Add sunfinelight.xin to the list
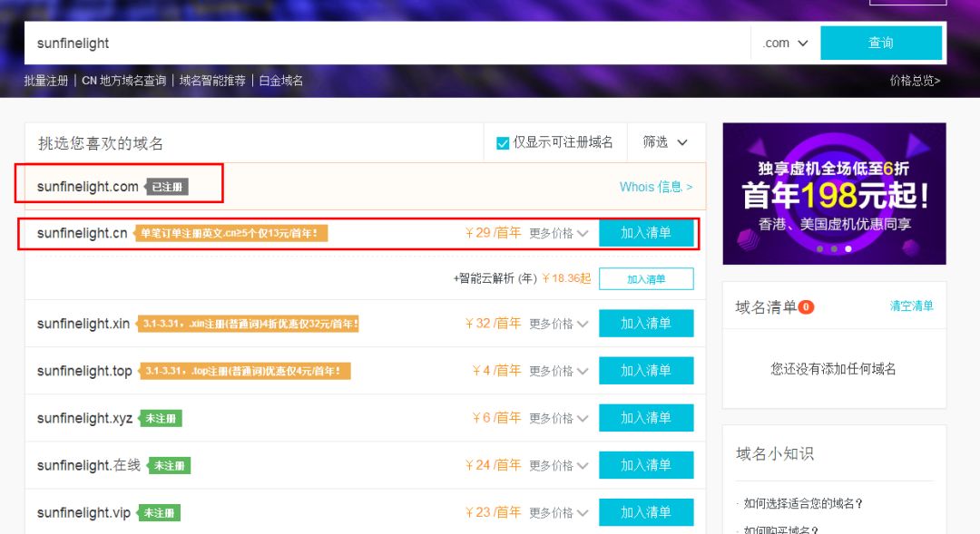980x534 pixels. tap(645, 324)
